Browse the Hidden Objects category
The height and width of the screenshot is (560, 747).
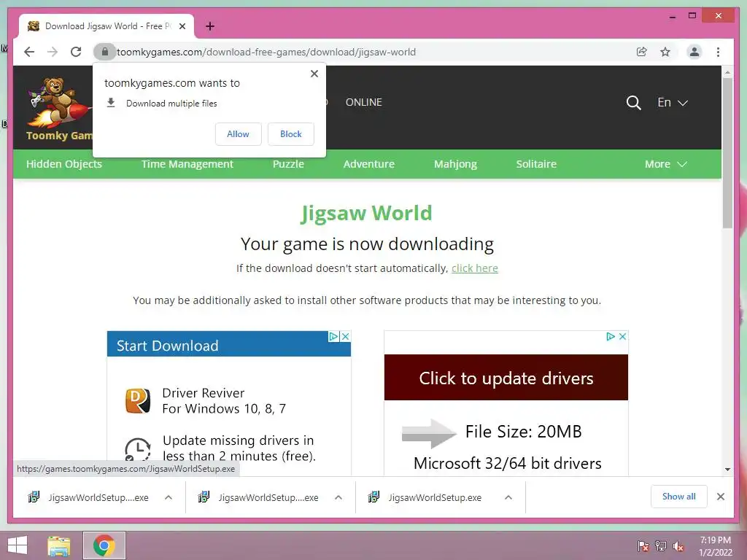click(64, 164)
